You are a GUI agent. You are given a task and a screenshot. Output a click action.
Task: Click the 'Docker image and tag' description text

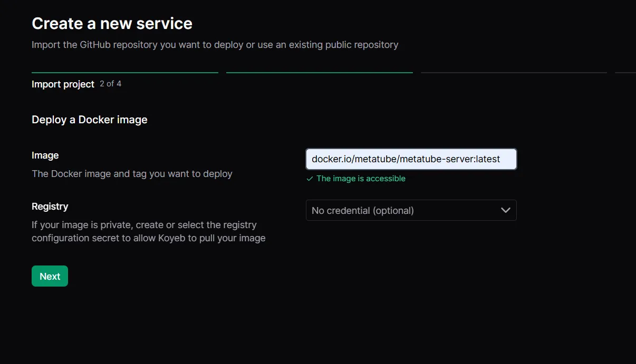point(132,174)
